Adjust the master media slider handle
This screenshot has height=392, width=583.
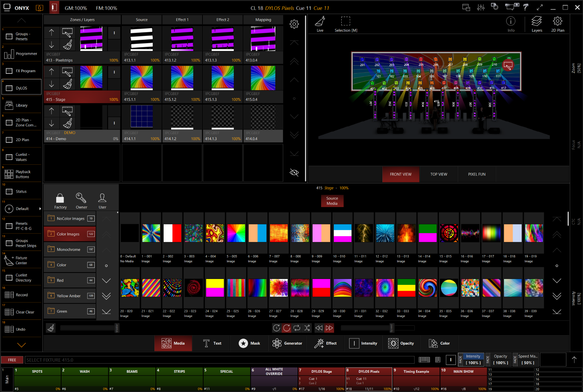(117, 328)
